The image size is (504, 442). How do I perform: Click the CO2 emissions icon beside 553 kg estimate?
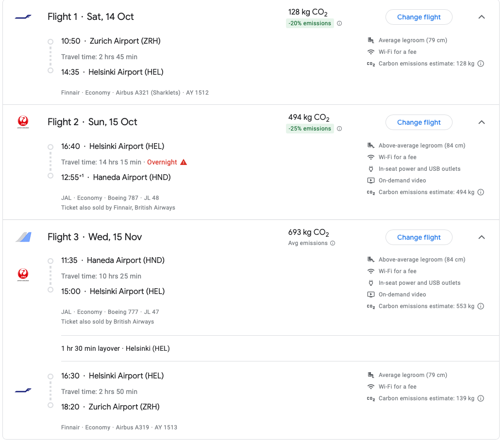[480, 306]
